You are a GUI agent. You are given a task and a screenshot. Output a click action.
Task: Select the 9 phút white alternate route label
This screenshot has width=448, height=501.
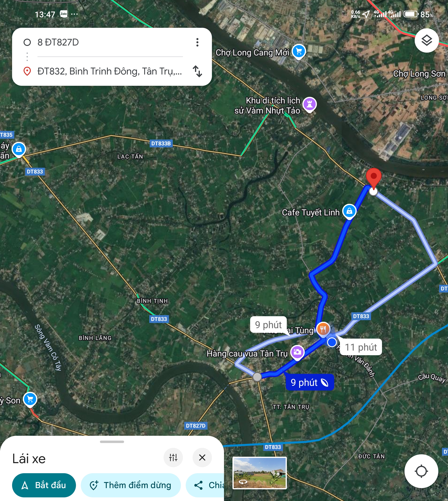pyautogui.click(x=268, y=325)
